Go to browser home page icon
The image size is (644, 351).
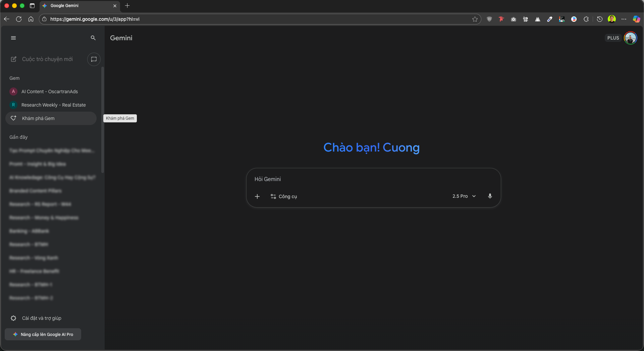(x=31, y=19)
